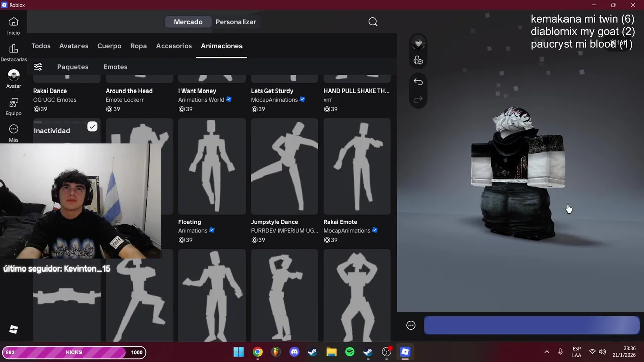
Task: Open Windows Start menu
Action: (x=239, y=352)
